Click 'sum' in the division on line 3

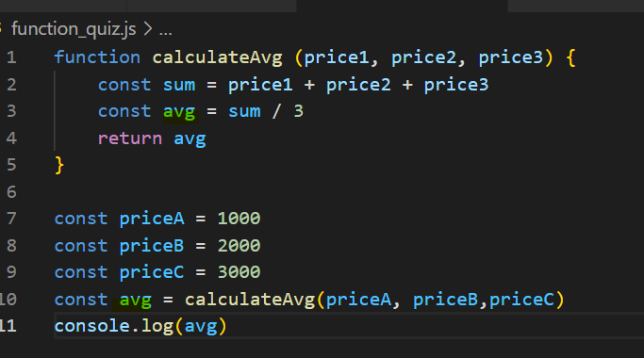click(244, 112)
